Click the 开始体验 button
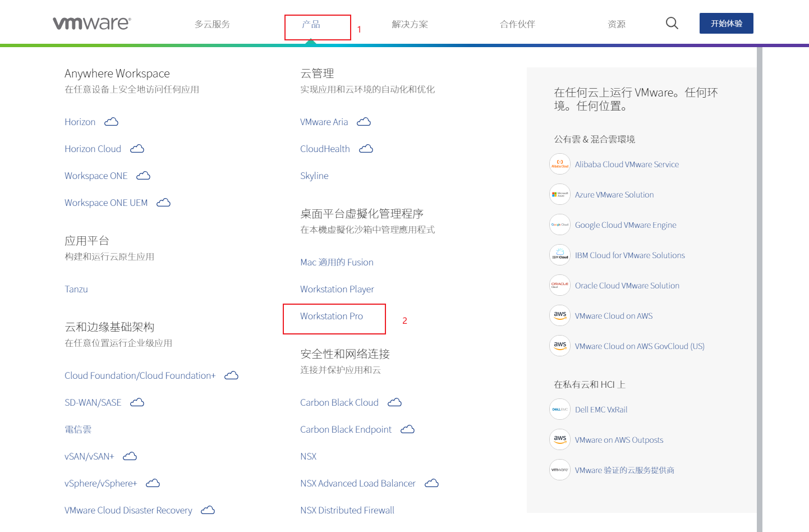 [x=727, y=24]
